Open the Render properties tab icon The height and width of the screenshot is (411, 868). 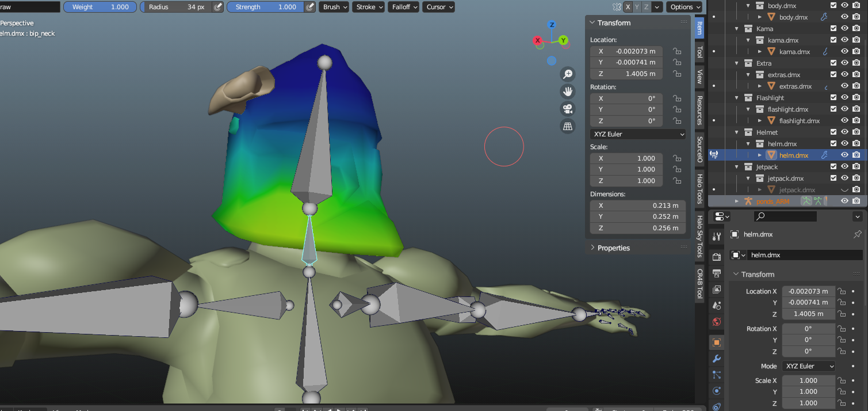(x=717, y=257)
